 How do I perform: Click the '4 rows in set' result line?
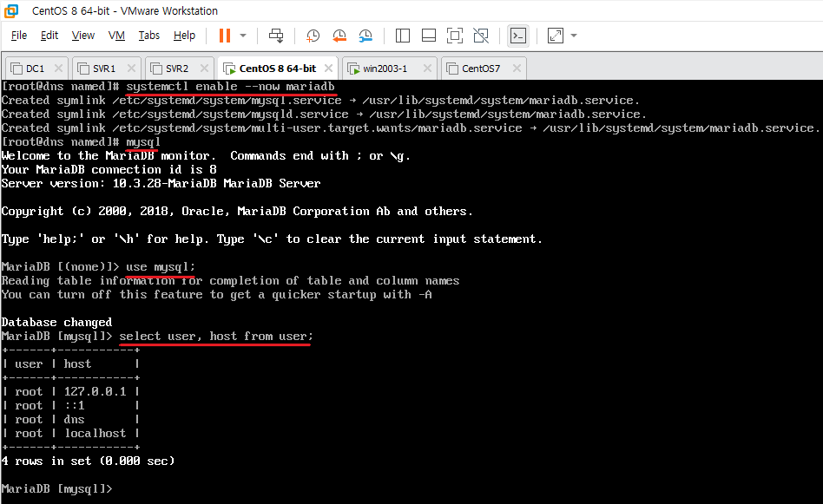[88, 461]
